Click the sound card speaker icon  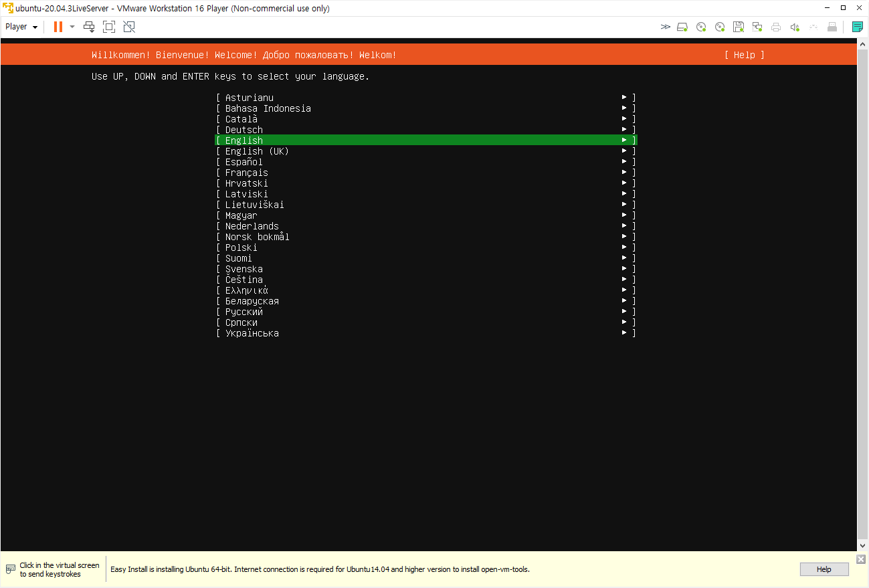(x=795, y=27)
